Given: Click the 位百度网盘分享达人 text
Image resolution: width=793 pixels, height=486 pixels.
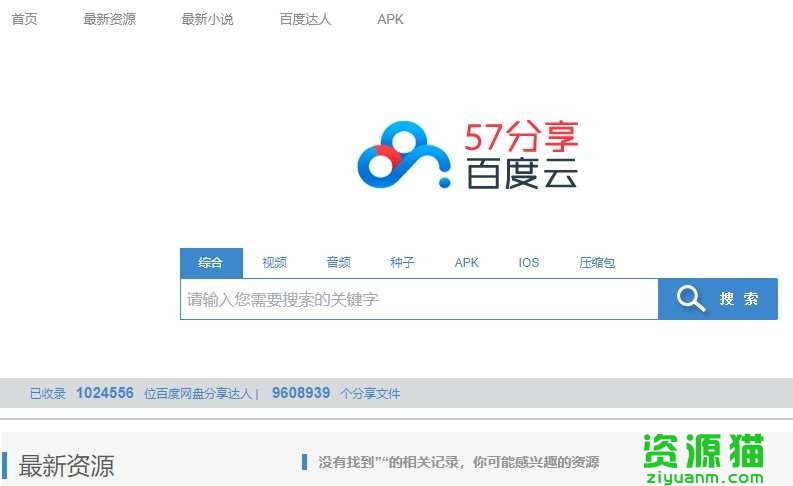Looking at the screenshot, I should point(198,393).
